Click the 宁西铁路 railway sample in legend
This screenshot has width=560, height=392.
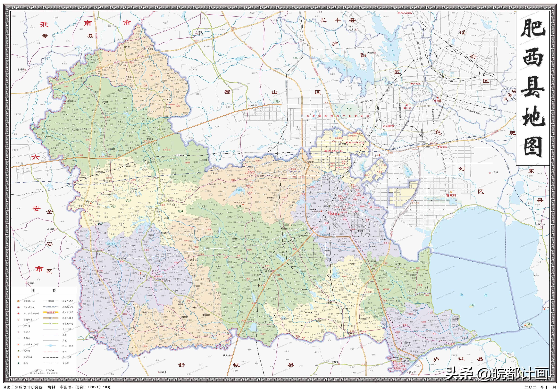pos(51,301)
